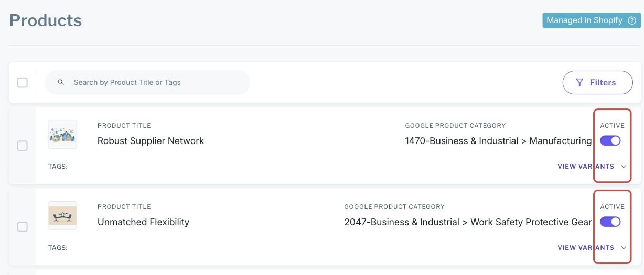The width and height of the screenshot is (644, 275).
Task: Expand View Variants for Robust Supplier Network
Action: coord(585,167)
